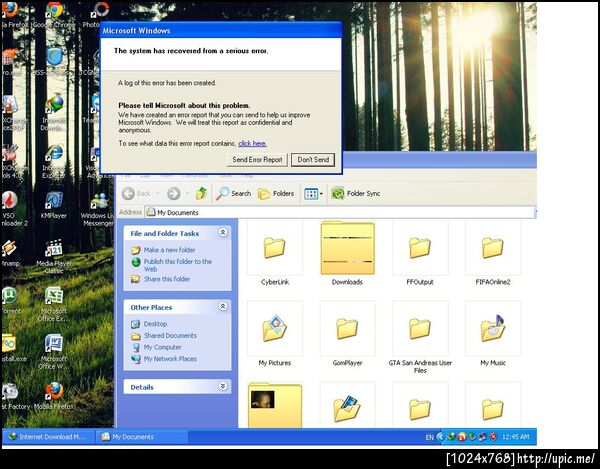The width and height of the screenshot is (600, 469).
Task: Click Share this folder
Action: coord(167,279)
